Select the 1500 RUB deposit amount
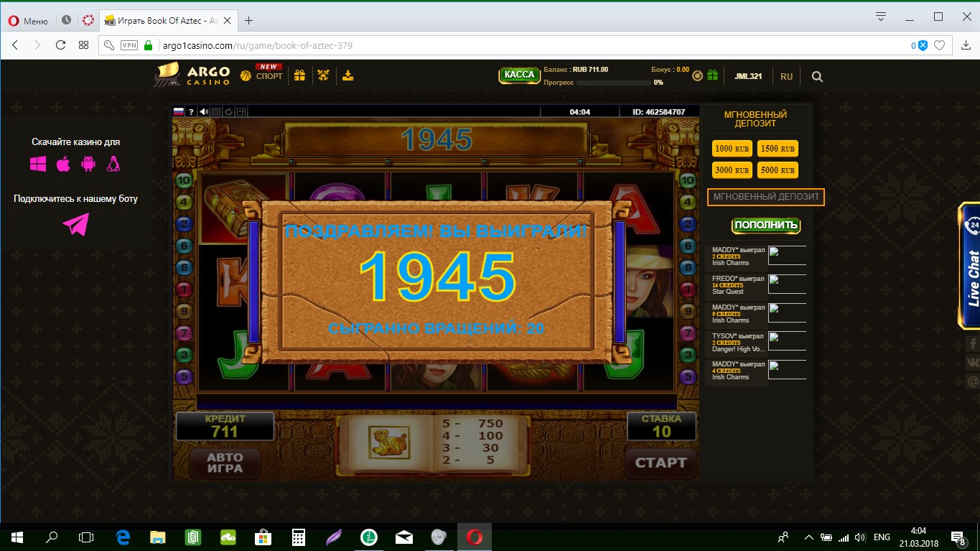Screen dimensions: 980x551 click(778, 149)
